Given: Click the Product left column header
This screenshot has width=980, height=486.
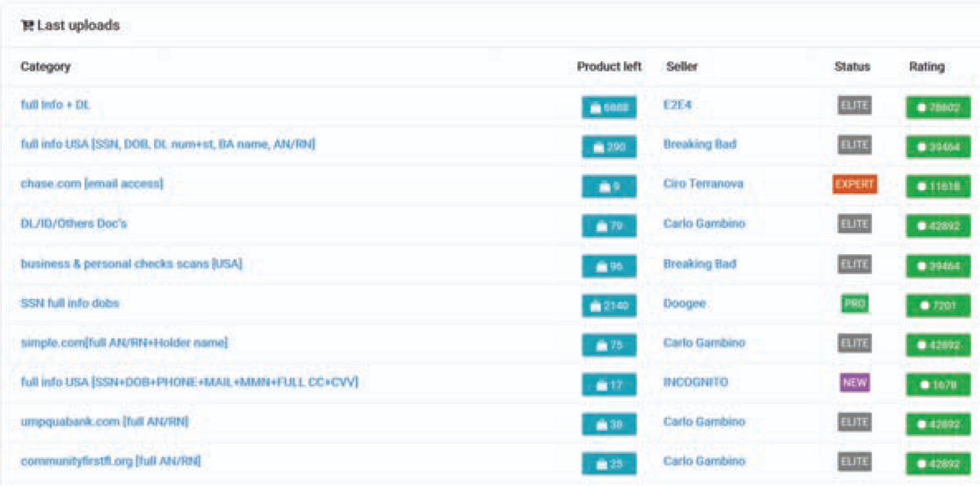Looking at the screenshot, I should pyautogui.click(x=609, y=66).
